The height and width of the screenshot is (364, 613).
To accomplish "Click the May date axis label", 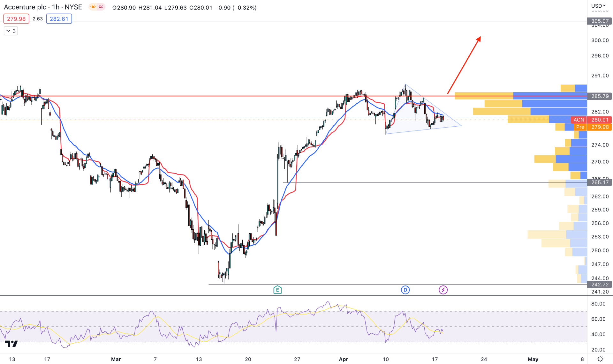I will [533, 359].
